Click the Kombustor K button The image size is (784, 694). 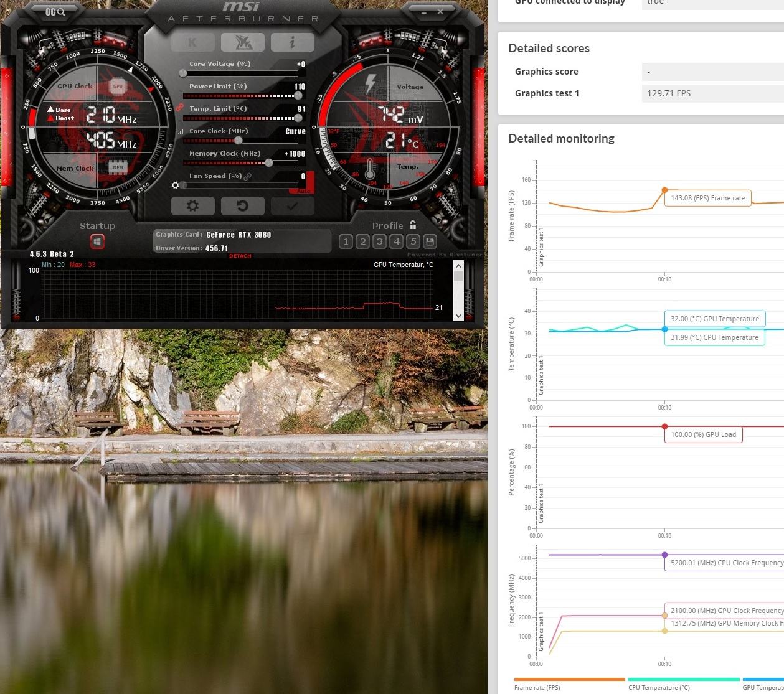point(192,42)
